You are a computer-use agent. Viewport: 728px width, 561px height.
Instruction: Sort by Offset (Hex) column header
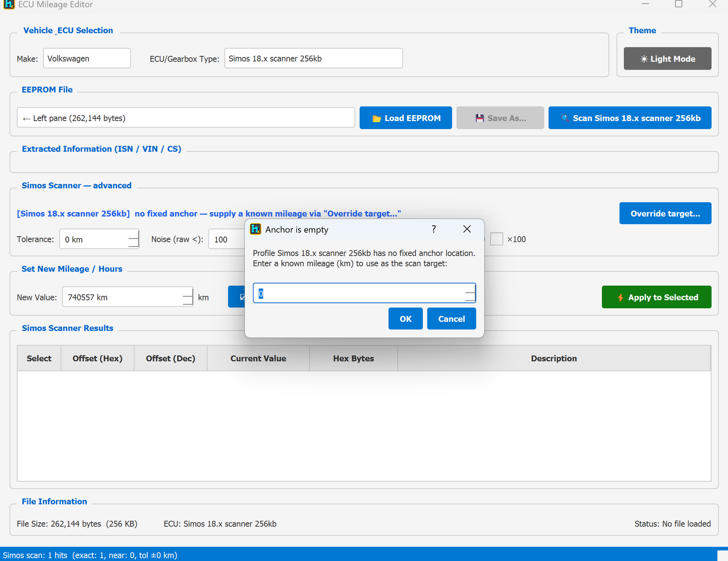(97, 358)
